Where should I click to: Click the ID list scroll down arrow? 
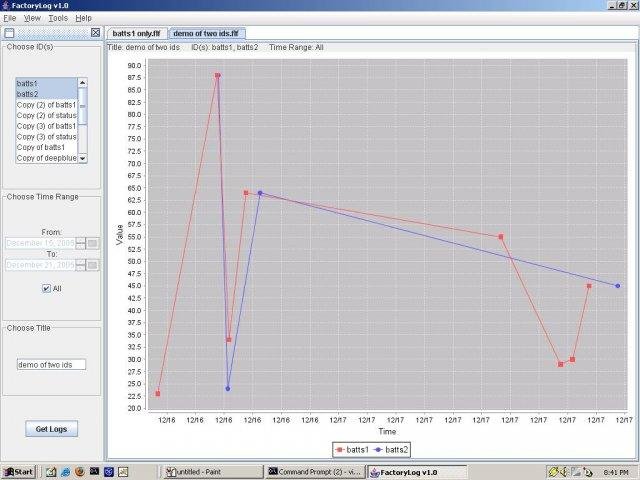click(x=82, y=158)
